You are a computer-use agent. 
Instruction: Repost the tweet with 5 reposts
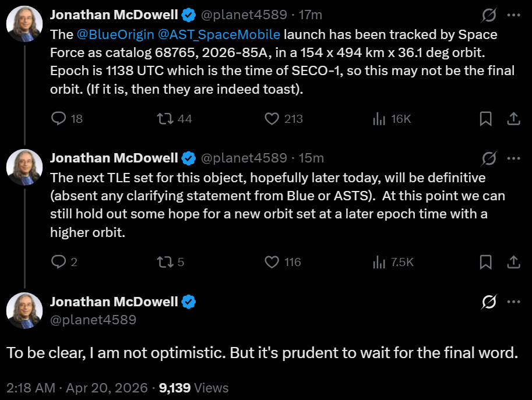pyautogui.click(x=165, y=262)
